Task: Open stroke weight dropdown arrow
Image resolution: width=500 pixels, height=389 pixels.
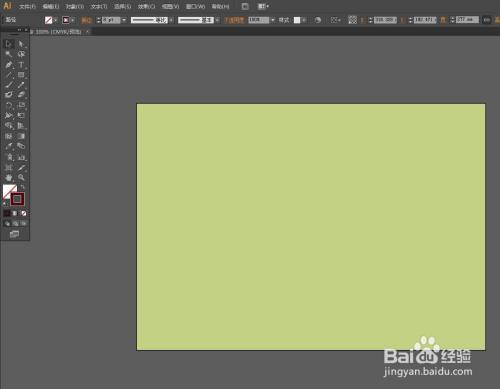Action: pos(124,20)
